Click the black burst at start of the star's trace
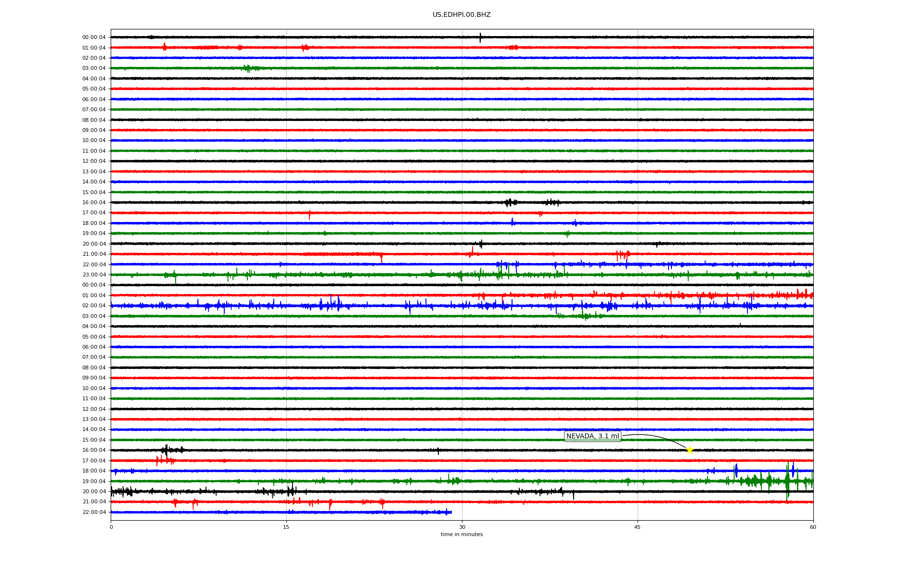This screenshot has height=578, width=924. pos(167,450)
